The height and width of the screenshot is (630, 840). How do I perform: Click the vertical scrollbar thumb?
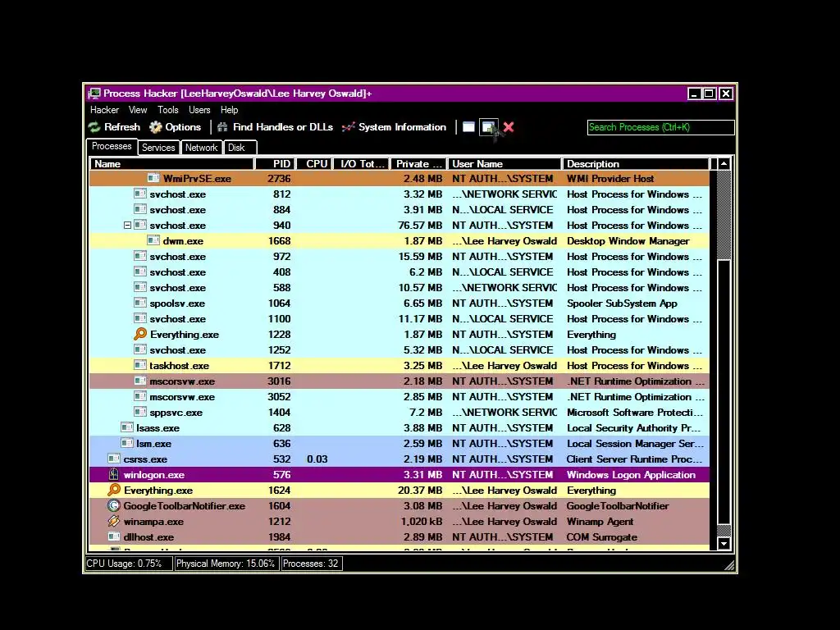(724, 392)
